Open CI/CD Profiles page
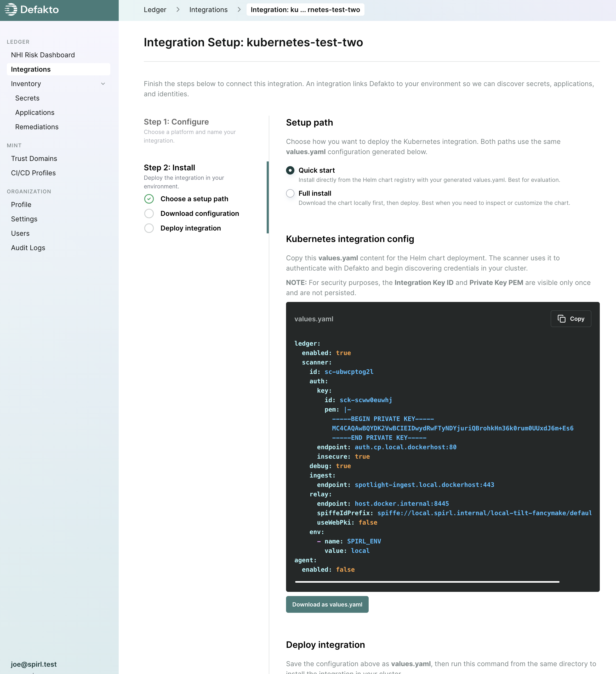The image size is (616, 674). point(59,173)
